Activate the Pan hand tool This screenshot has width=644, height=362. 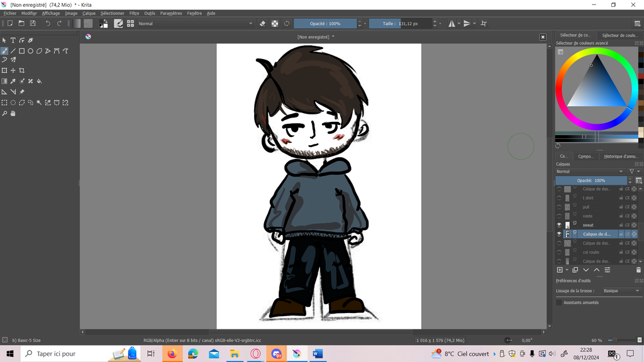point(13,114)
